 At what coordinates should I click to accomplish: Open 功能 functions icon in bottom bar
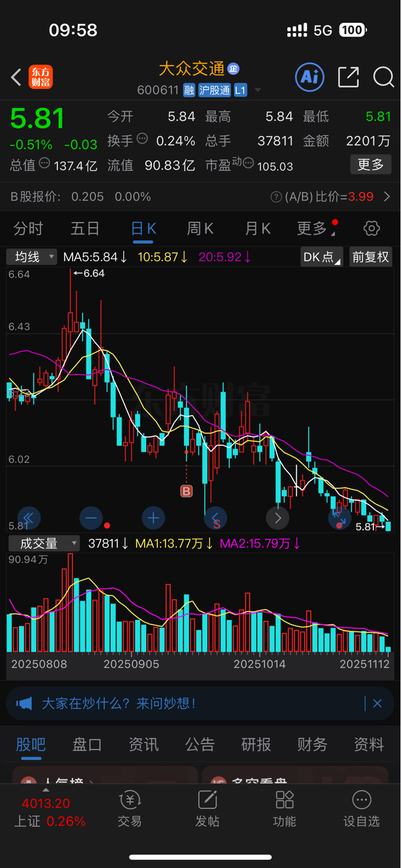284,809
